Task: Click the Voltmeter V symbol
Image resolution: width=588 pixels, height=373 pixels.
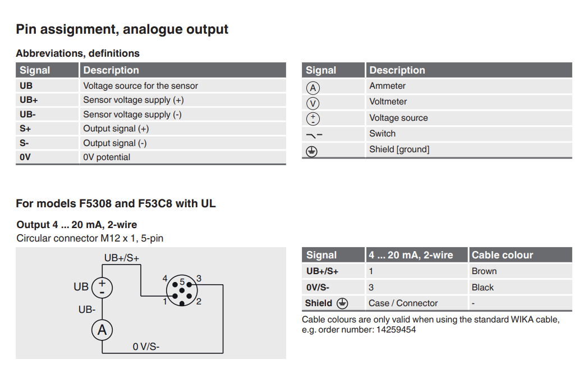Action: point(313,103)
